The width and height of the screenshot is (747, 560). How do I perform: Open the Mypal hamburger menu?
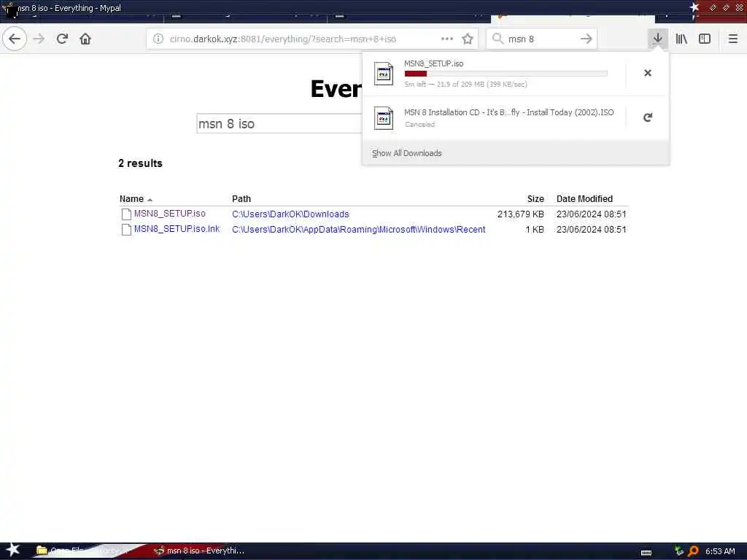[732, 39]
